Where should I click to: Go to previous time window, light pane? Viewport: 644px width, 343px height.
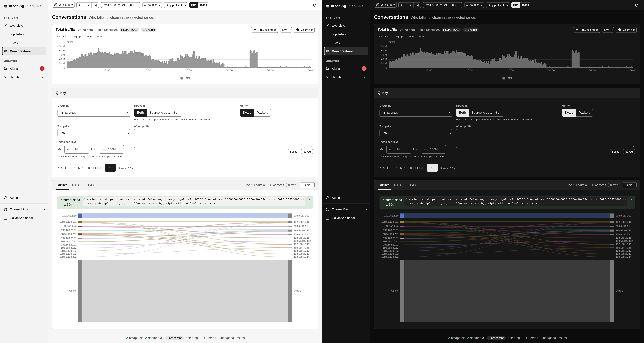80,5
